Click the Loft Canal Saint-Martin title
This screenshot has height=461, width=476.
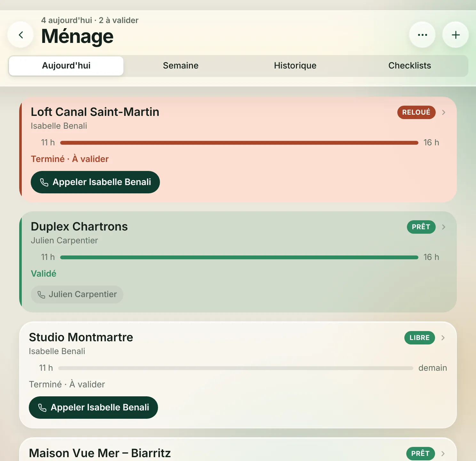pos(95,112)
